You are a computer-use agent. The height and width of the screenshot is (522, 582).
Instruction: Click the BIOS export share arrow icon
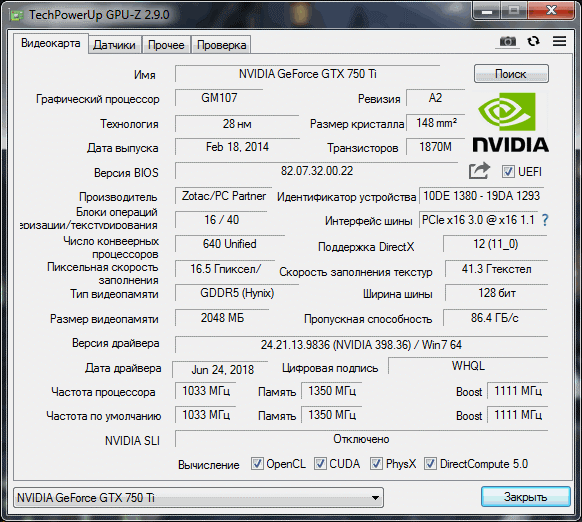click(x=479, y=171)
